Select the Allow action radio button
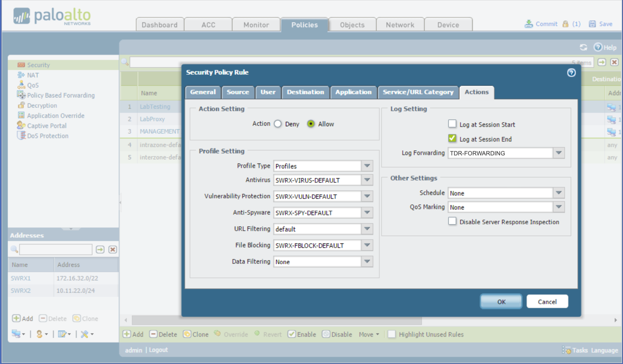Screen dimensions: 623x364 click(311, 124)
